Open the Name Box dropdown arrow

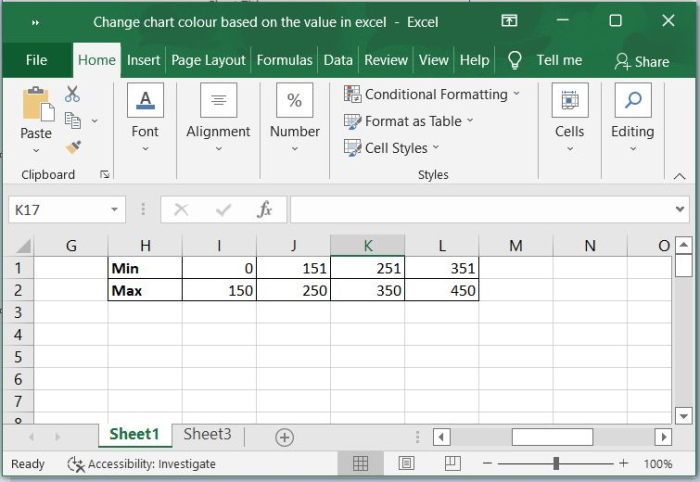(115, 209)
